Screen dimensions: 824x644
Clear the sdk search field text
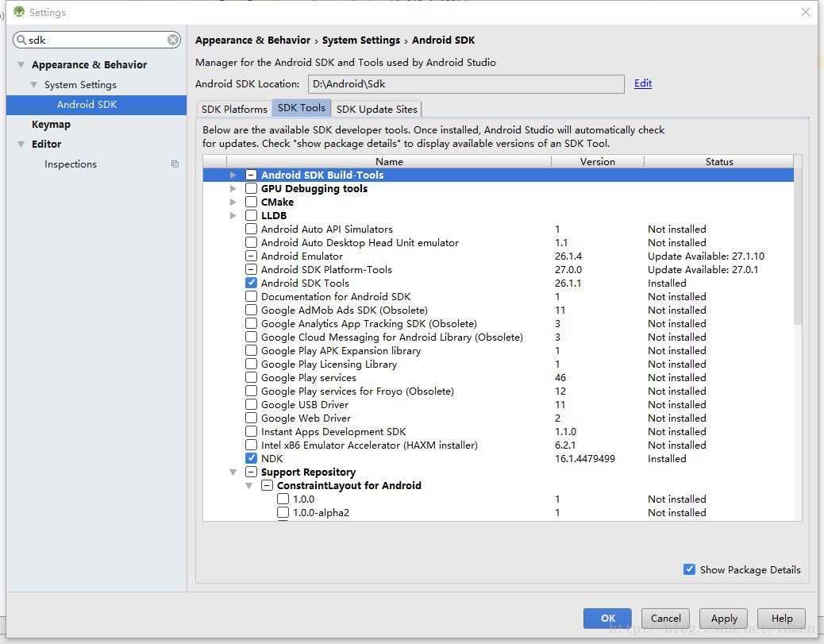coord(173,40)
